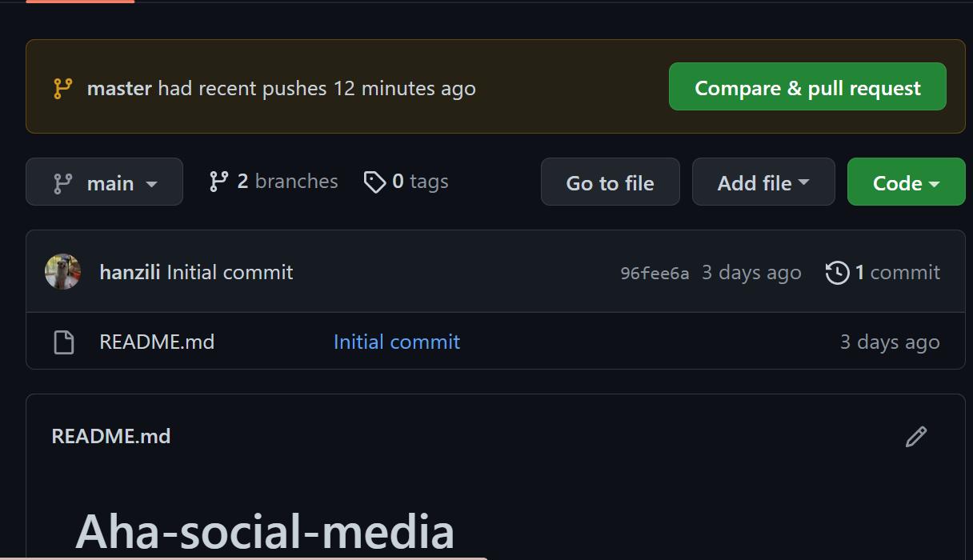This screenshot has height=560, width=973.
Task: Select the highlighted repository tab at top
Action: pos(80,3)
